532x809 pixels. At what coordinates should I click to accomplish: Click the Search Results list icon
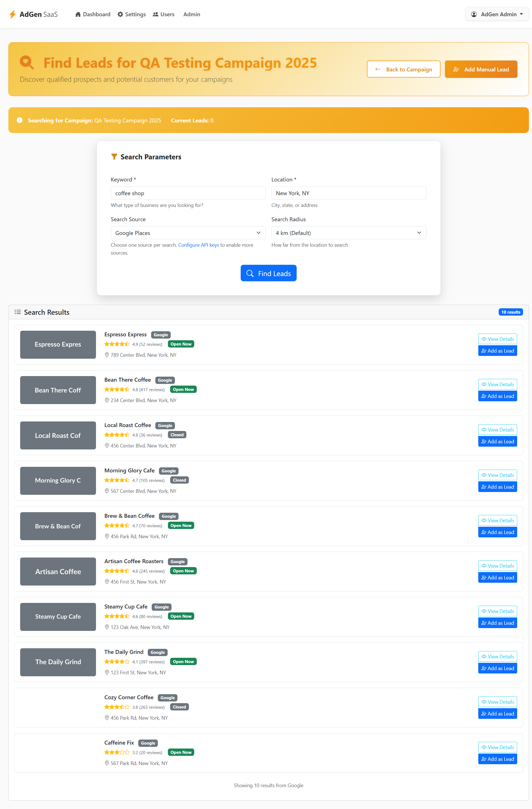coord(18,312)
